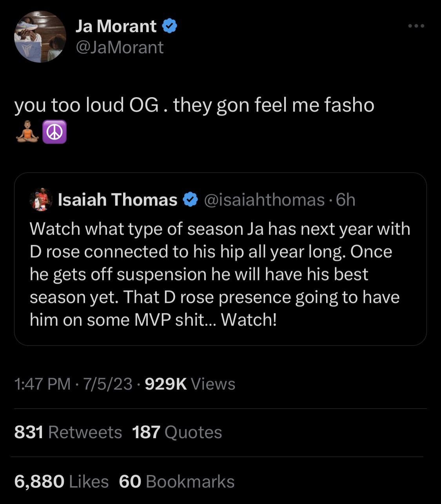441x504 pixels.
Task: Open Ja Morant's profile picture
Action: 40,37
